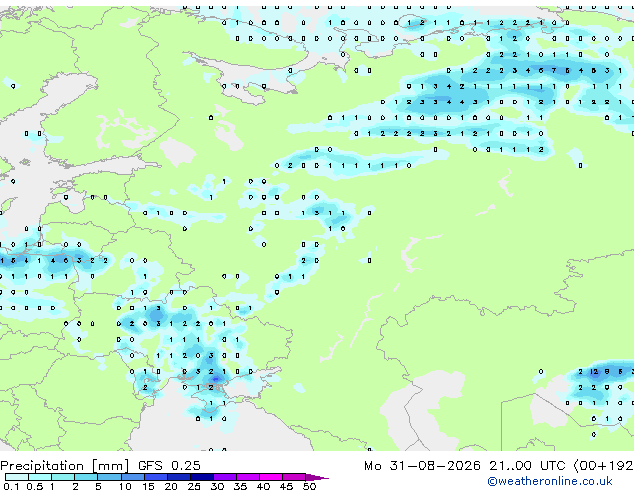Viewport: 634px width, 490px height.
Task: Click the 'Precipitation [mm]' title text
Action: (64, 466)
